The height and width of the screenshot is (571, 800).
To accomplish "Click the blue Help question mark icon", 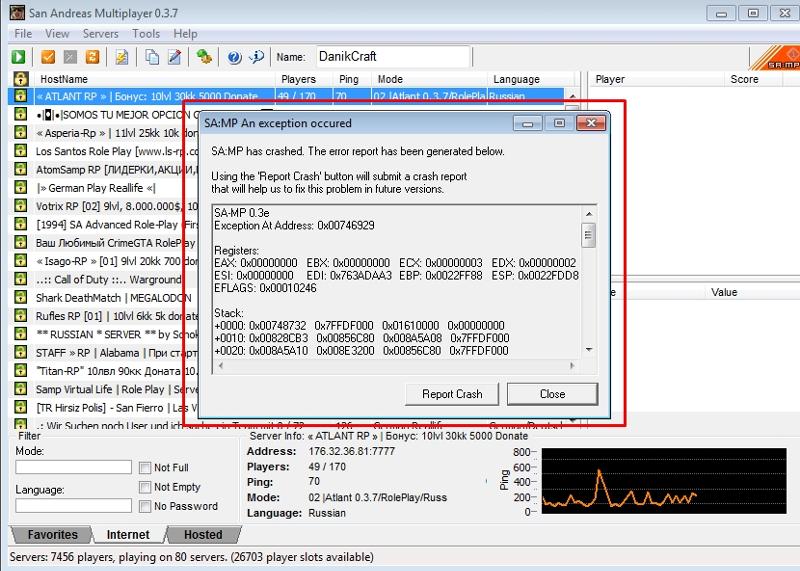I will (234, 57).
